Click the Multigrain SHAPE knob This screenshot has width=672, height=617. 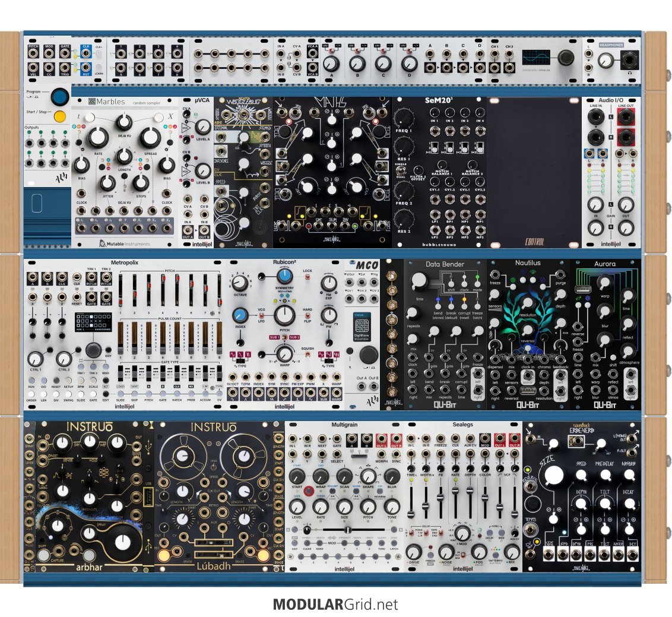tap(368, 476)
